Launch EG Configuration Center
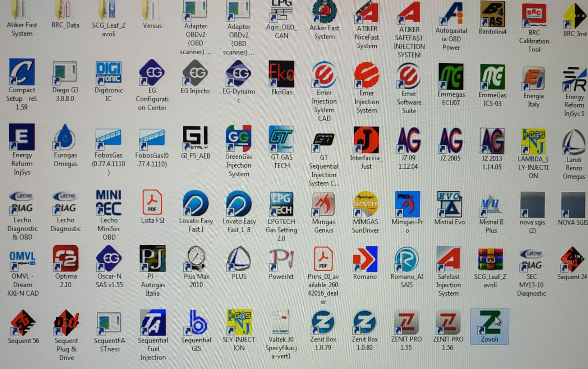This screenshot has height=369, width=588. pyautogui.click(x=152, y=85)
